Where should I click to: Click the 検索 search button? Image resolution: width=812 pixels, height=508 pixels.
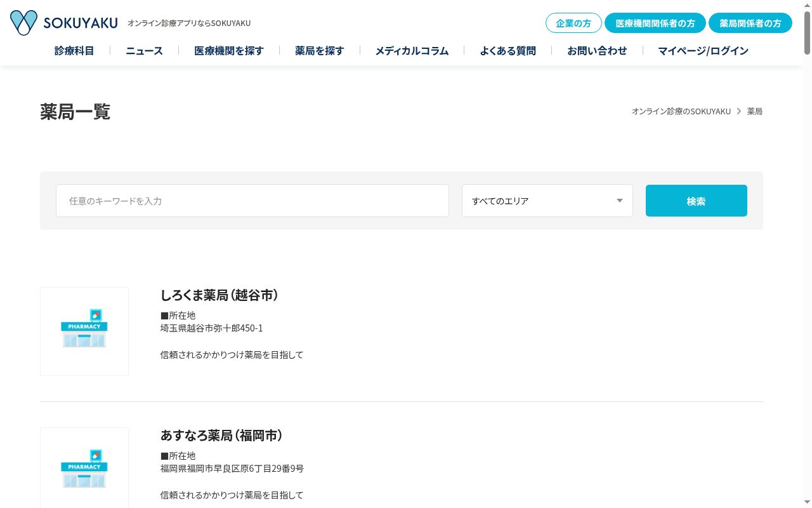697,201
